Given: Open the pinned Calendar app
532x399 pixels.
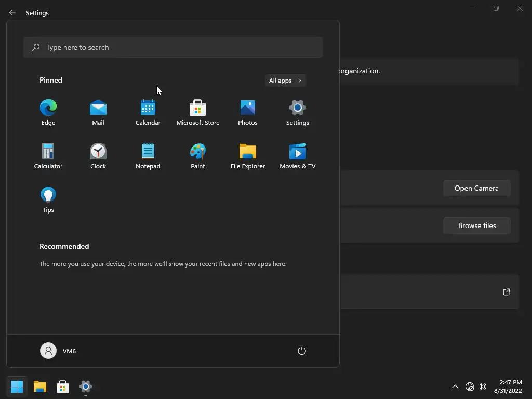Looking at the screenshot, I should tap(148, 113).
